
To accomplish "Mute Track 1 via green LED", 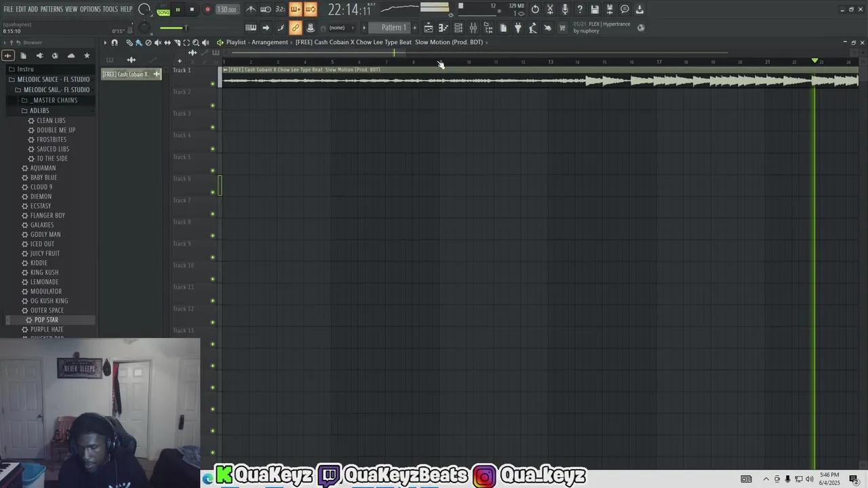I will tap(213, 84).
